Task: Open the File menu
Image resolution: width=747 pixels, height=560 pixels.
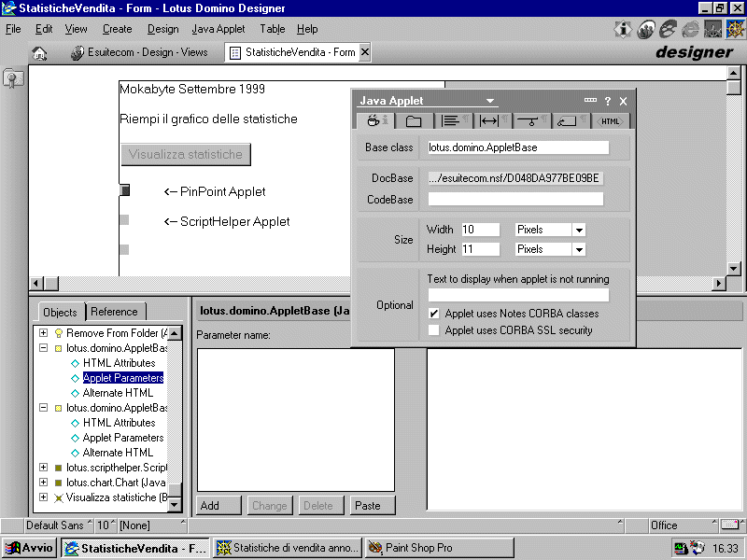Action: (x=13, y=29)
